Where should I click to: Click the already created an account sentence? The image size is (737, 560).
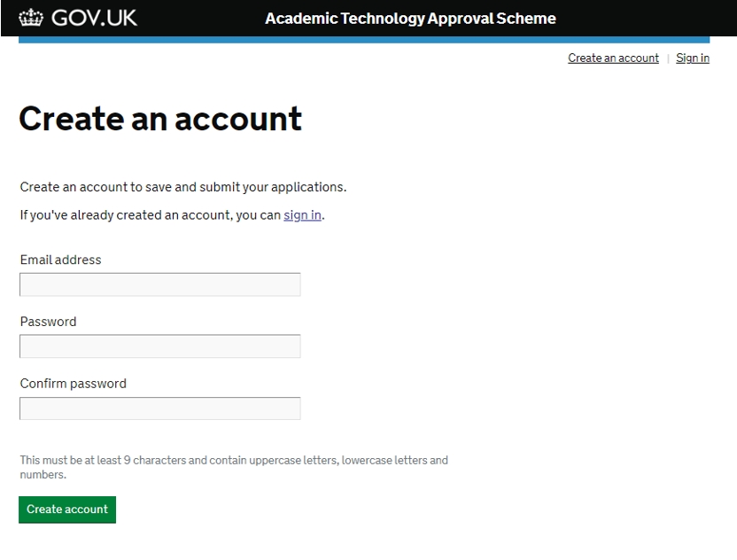point(172,215)
